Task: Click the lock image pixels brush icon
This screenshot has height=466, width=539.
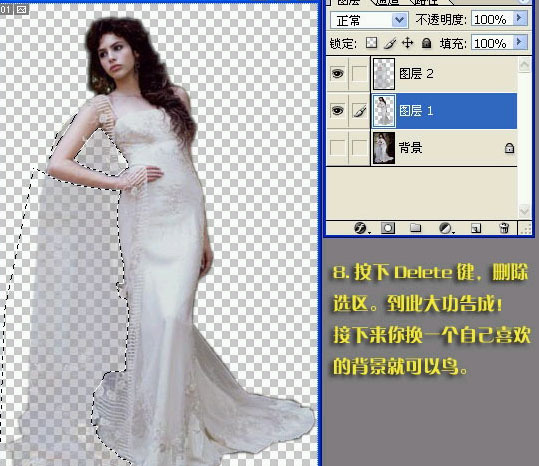Action: point(389,43)
